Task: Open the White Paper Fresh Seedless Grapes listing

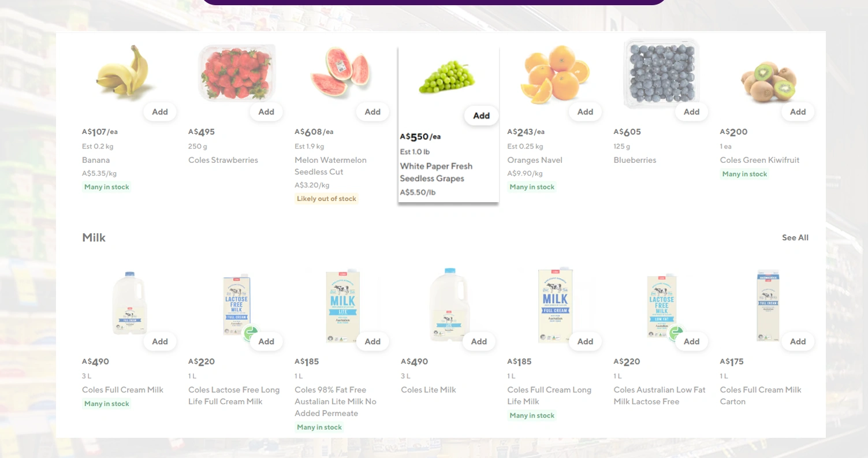Action: 436,172
